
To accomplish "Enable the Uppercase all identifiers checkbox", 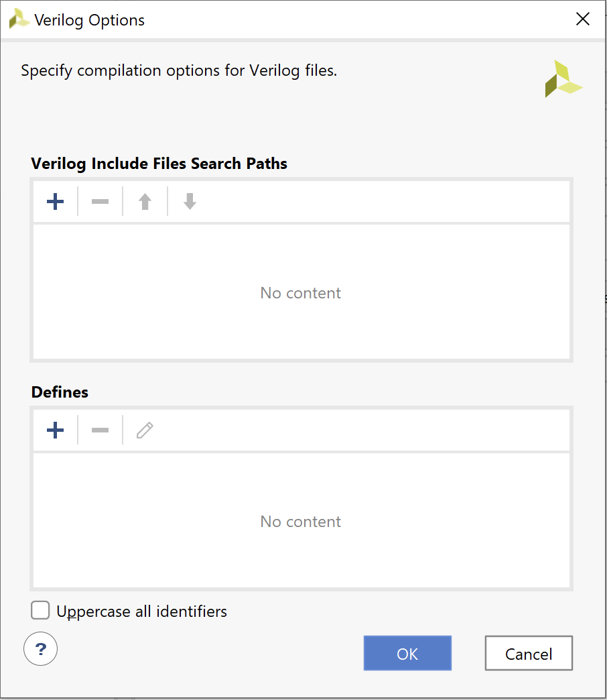I will (41, 611).
